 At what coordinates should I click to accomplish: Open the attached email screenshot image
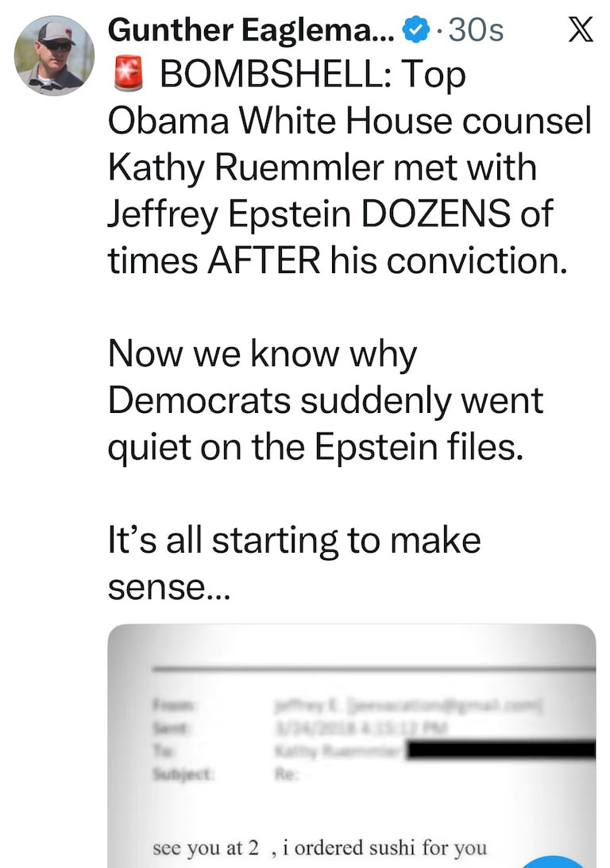coord(351,746)
